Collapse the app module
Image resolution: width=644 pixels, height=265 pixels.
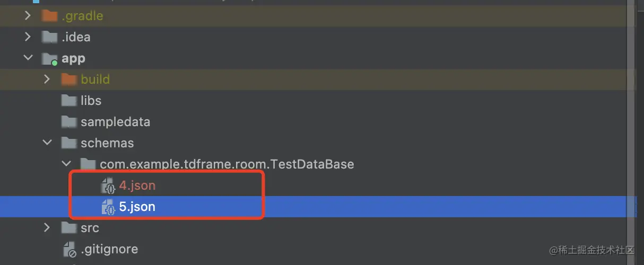(x=28, y=58)
